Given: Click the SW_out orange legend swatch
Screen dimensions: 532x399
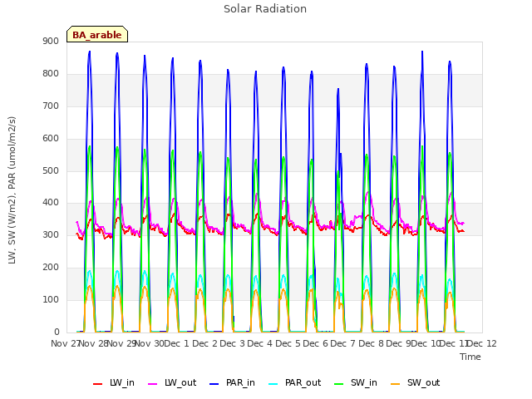Looking at the screenshot, I should 396,384.
